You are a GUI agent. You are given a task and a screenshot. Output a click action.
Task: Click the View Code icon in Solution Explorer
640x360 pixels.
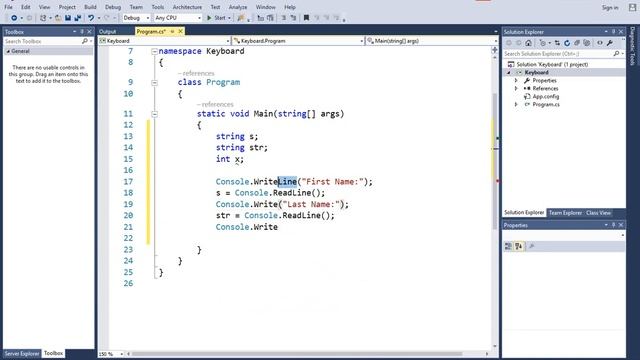600,43
